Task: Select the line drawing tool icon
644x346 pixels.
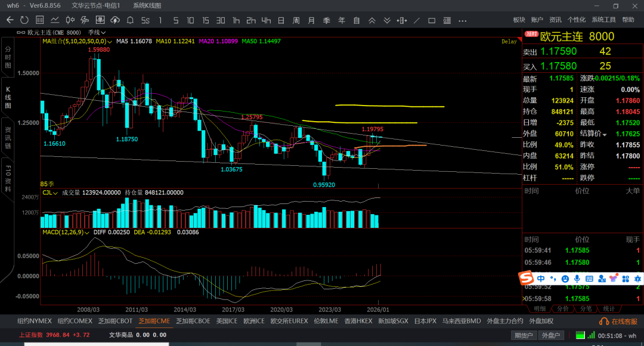Action: click(x=416, y=20)
